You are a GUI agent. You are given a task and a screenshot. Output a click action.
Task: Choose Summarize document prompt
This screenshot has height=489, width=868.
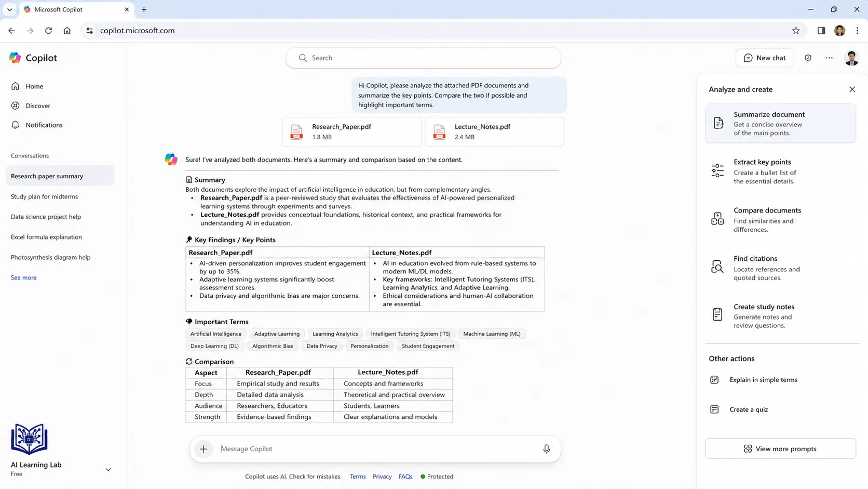click(780, 123)
